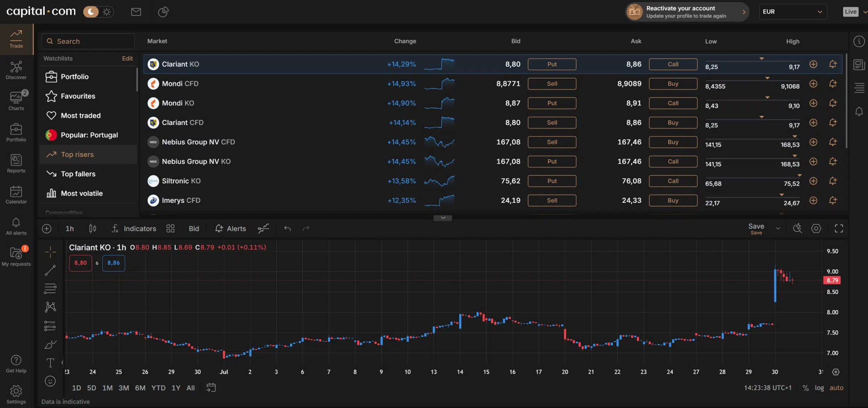The image size is (868, 408).
Task: Click the blue 8,86 buy price box
Action: coord(114,263)
